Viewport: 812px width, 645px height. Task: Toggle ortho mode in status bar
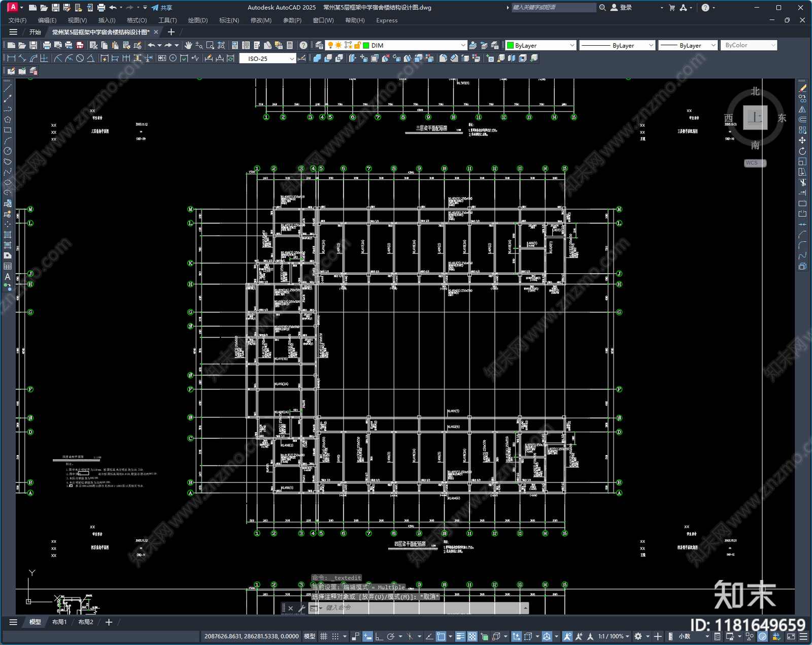click(x=379, y=636)
